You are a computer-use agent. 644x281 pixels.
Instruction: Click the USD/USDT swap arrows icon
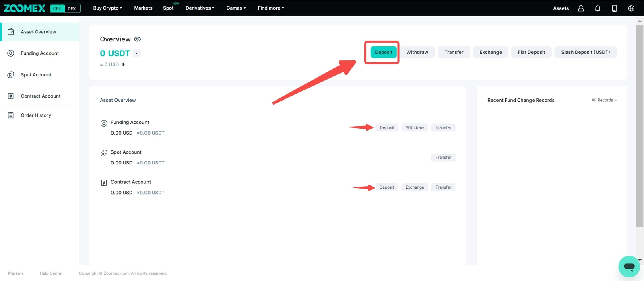[123, 64]
